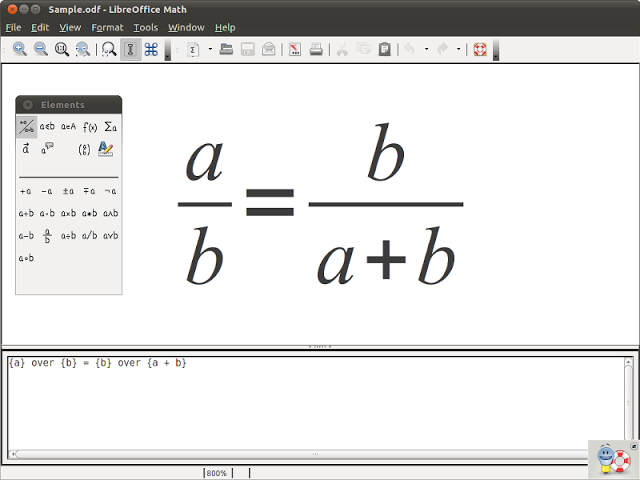Open the Catalog symbols icon
The image size is (640, 480).
tap(151, 49)
